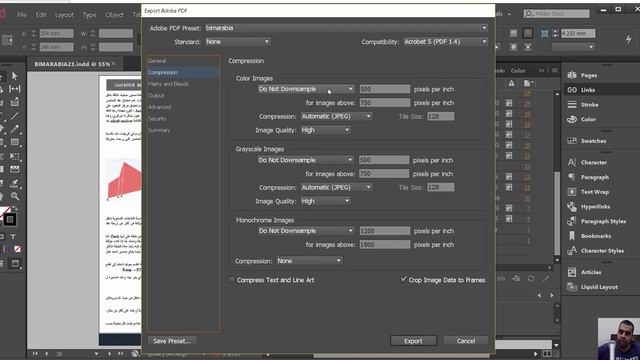
Task: Open the Character panel icon
Action: click(x=572, y=162)
